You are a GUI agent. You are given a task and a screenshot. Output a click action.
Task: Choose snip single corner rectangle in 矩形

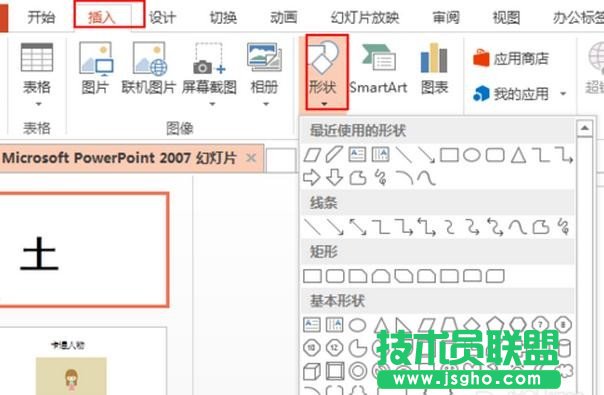tap(357, 276)
